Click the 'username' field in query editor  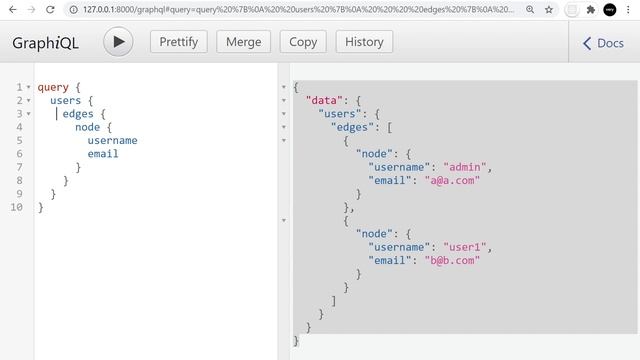click(x=112, y=140)
